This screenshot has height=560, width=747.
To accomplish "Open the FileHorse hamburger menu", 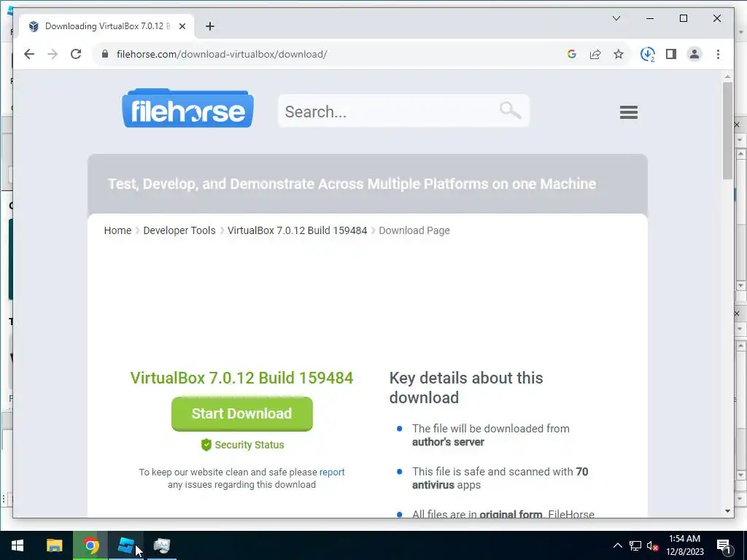I will pyautogui.click(x=629, y=112).
